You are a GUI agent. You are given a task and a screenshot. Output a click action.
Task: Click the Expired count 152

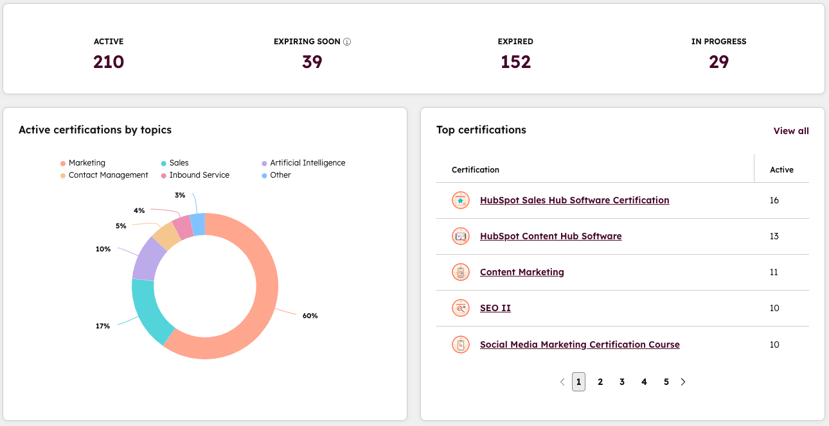click(515, 62)
